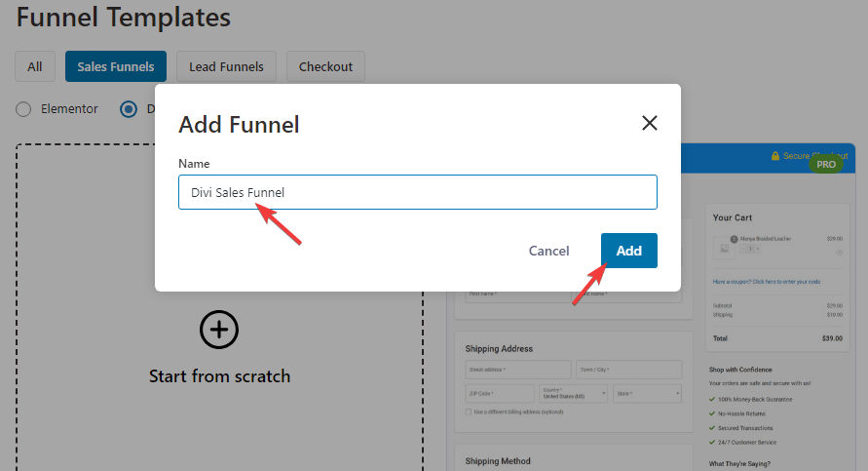Check the different billing address checkbox
This screenshot has height=471, width=868.
point(469,412)
